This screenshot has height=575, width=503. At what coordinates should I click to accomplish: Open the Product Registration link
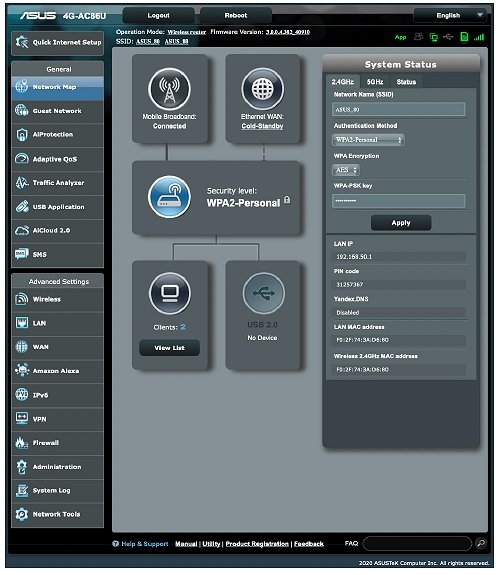point(257,544)
